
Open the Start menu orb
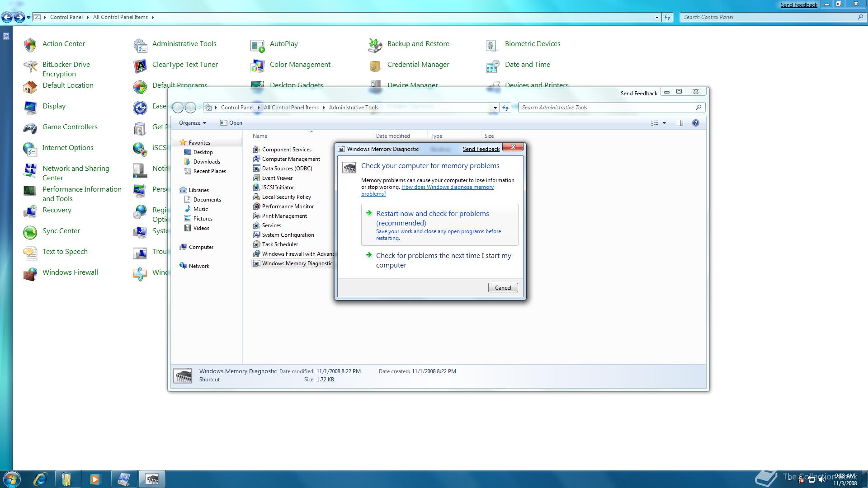[12, 479]
